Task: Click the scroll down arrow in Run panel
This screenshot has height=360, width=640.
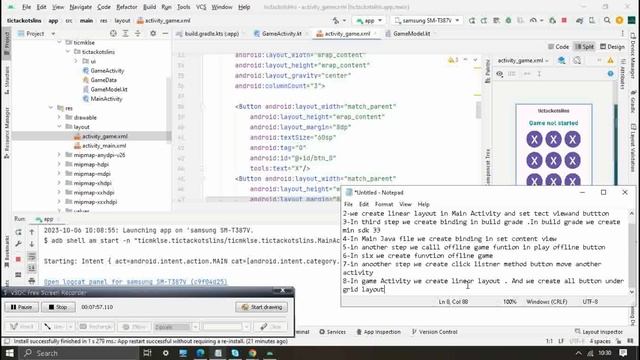Action: point(32,244)
